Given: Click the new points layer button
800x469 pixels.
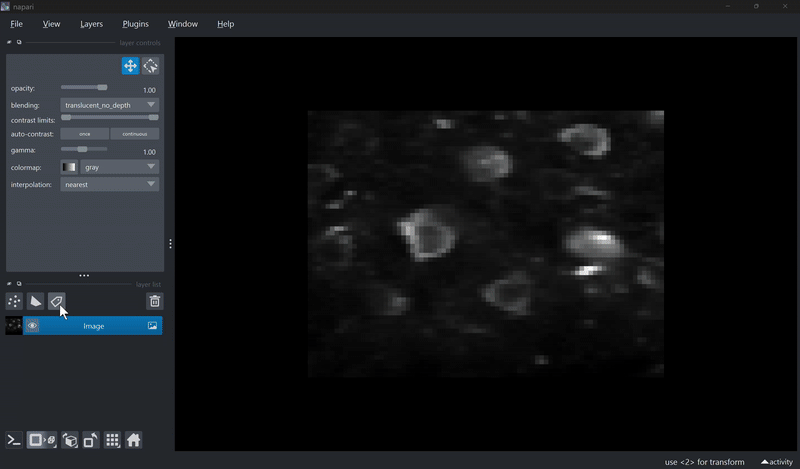Looking at the screenshot, I should pos(14,301).
